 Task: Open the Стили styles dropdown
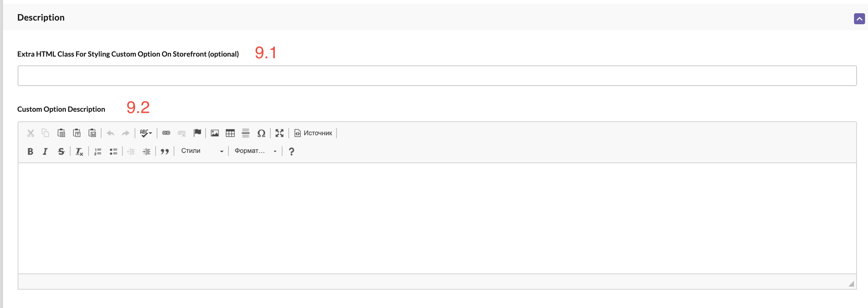coord(202,151)
